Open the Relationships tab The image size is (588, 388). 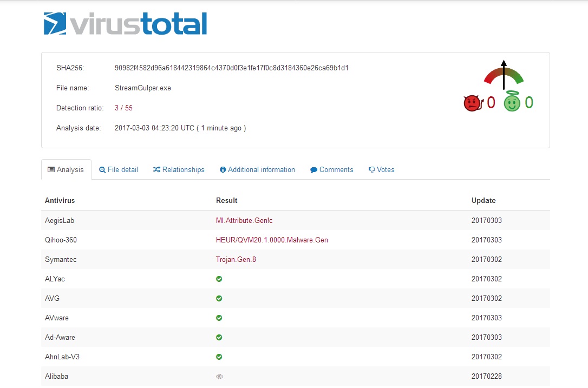click(x=179, y=169)
